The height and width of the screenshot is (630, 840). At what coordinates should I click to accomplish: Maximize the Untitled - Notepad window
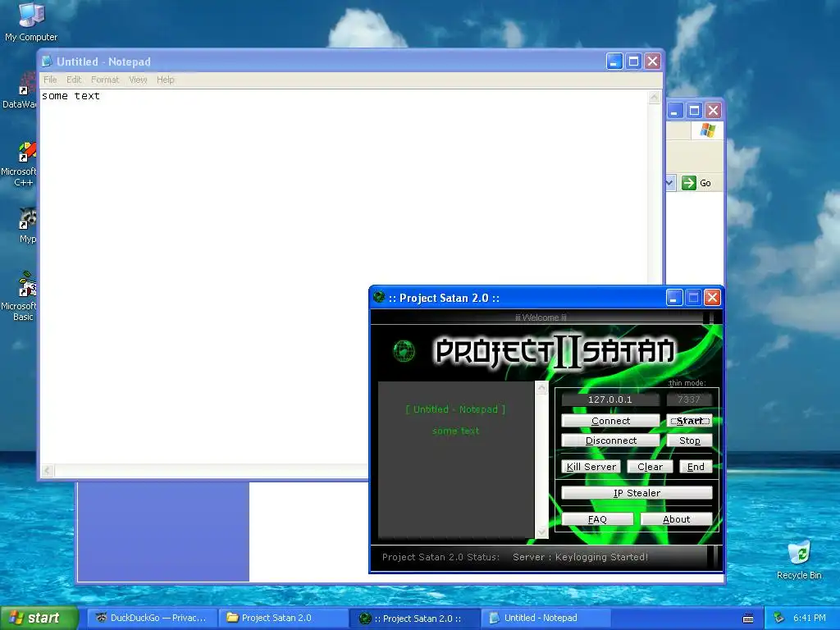[x=633, y=61]
